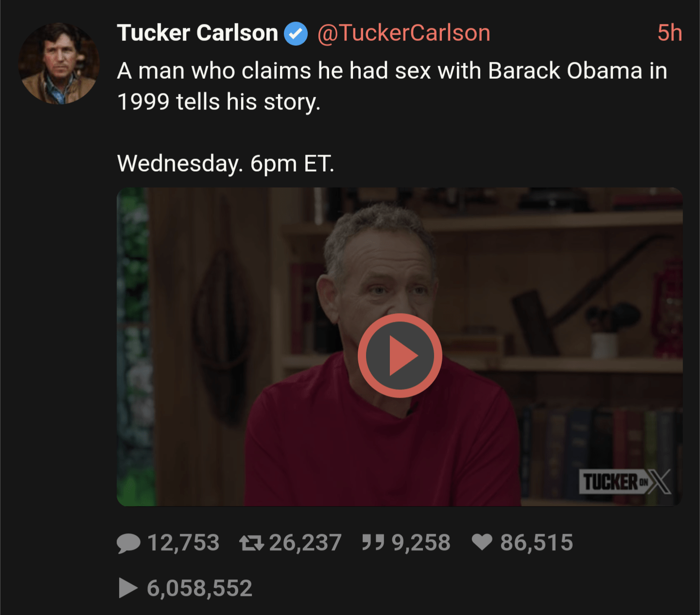
Task: Click the 26,237 retweets count
Action: click(305, 543)
